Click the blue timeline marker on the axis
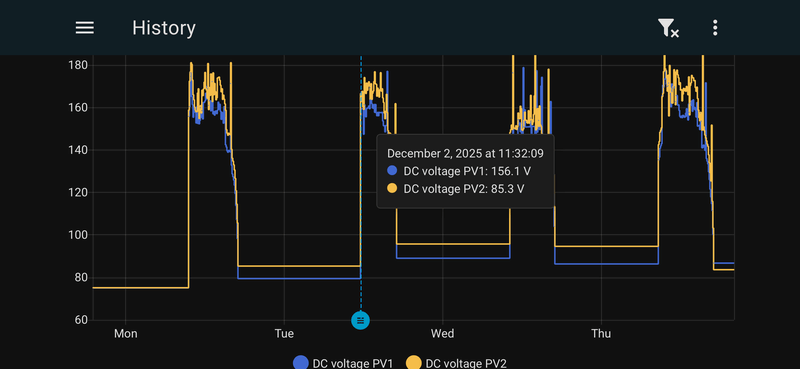This screenshot has height=369, width=800. coord(360,321)
